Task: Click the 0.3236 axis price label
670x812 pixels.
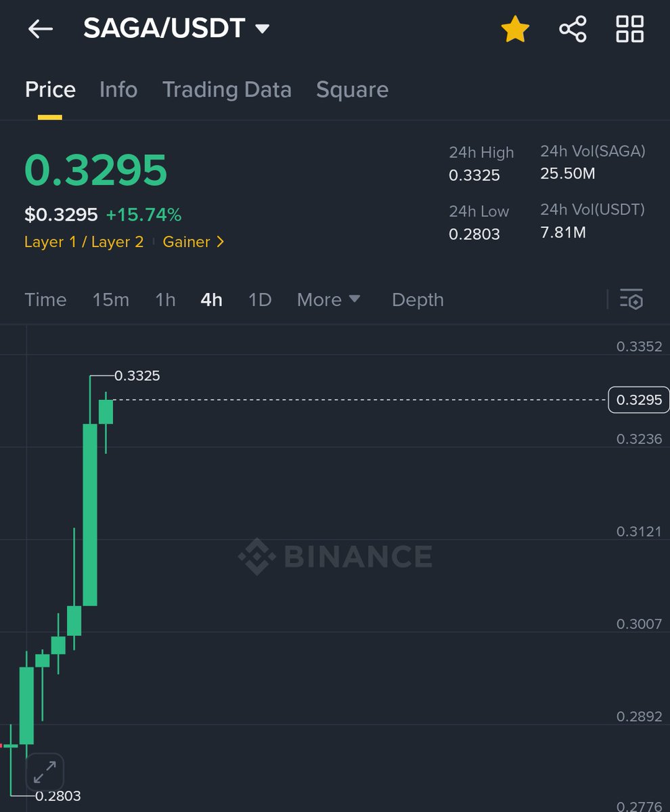Action: [639, 439]
